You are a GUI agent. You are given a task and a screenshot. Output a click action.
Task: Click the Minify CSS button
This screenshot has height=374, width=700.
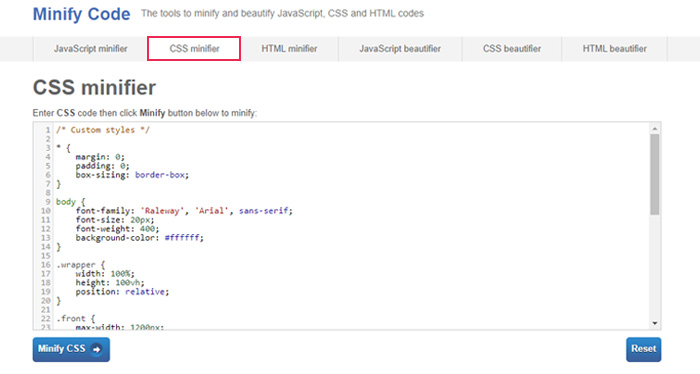click(x=71, y=349)
